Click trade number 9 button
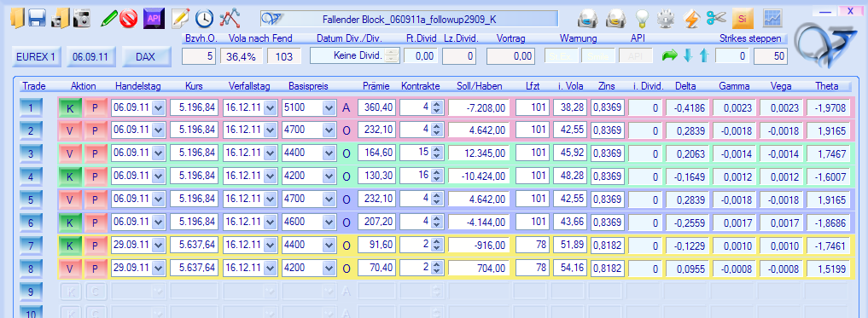The height and width of the screenshot is (318, 868). [x=31, y=291]
